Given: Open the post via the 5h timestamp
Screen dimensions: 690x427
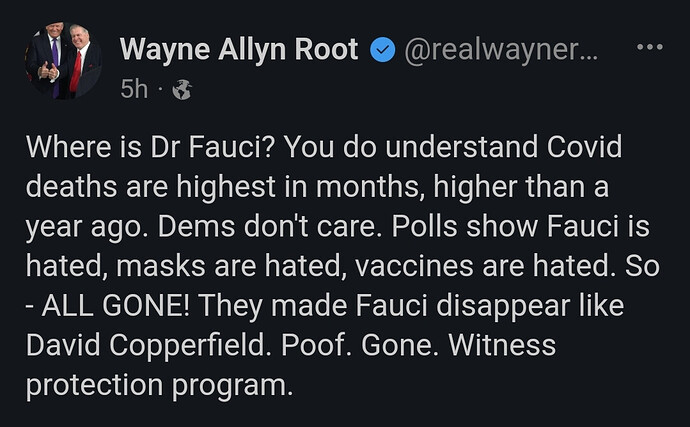Looking at the screenshot, I should [x=133, y=90].
